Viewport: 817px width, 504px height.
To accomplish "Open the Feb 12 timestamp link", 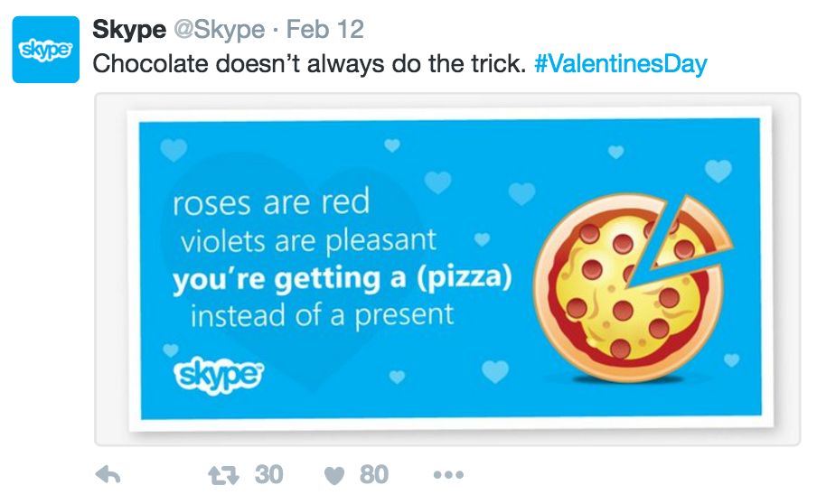I will coord(325,30).
